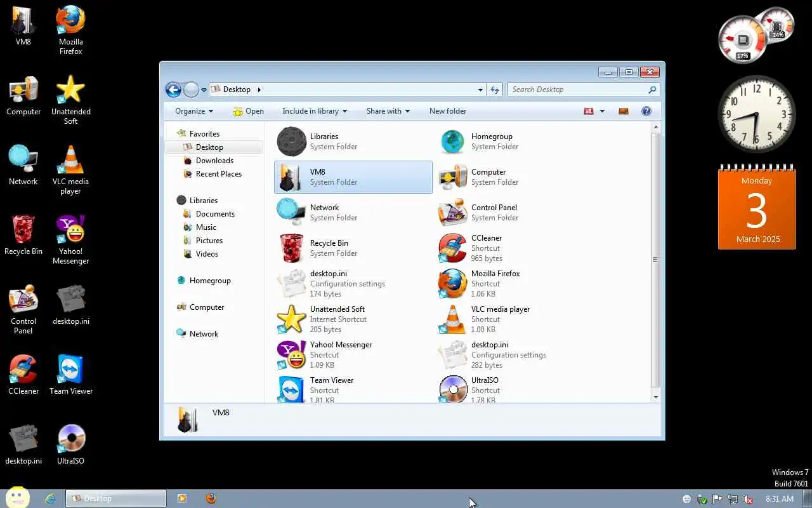The width and height of the screenshot is (812, 508).
Task: Open Explorer Help with the question mark icon
Action: click(646, 111)
